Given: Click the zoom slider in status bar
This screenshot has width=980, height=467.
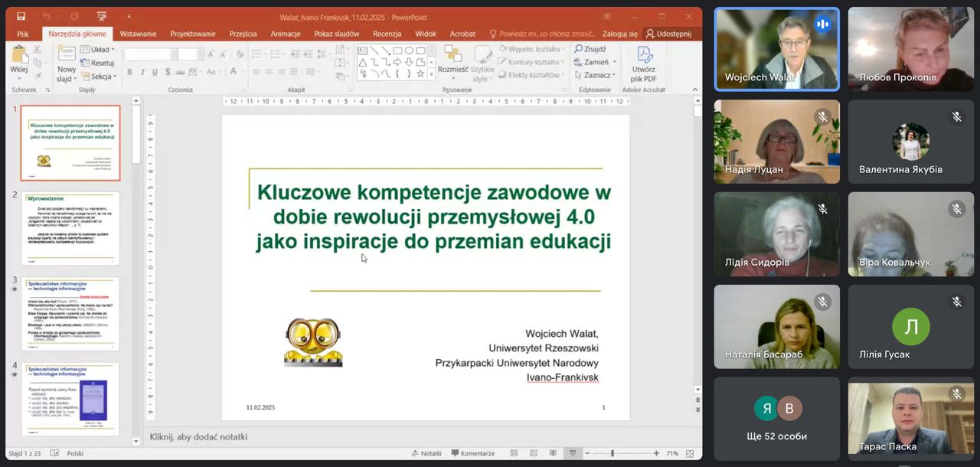Looking at the screenshot, I should 612,453.
